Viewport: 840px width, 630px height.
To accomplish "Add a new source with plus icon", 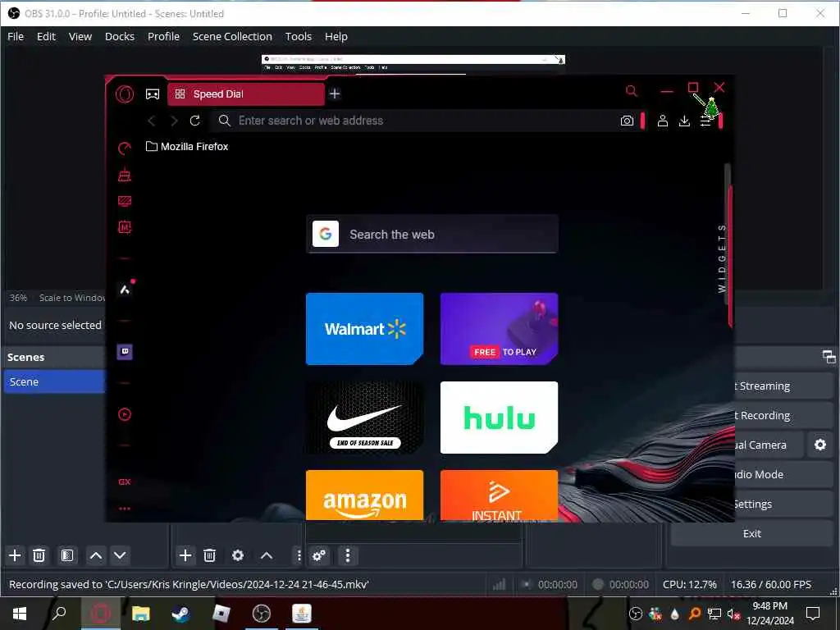I will coord(185,555).
